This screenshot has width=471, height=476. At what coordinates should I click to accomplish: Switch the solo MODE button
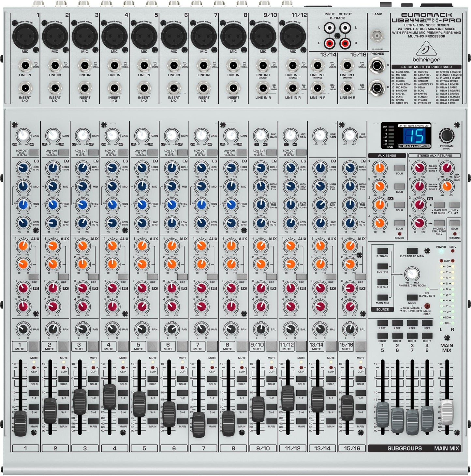point(412,297)
